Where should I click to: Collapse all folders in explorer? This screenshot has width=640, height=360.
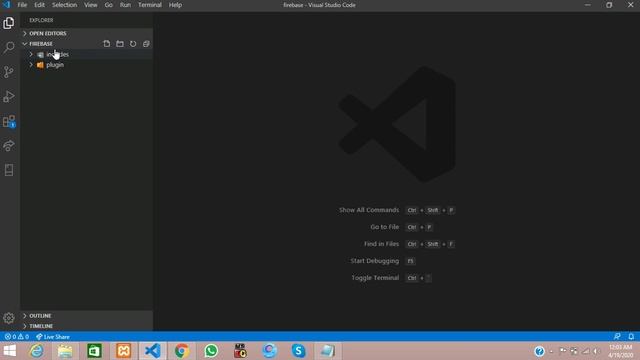(146, 44)
